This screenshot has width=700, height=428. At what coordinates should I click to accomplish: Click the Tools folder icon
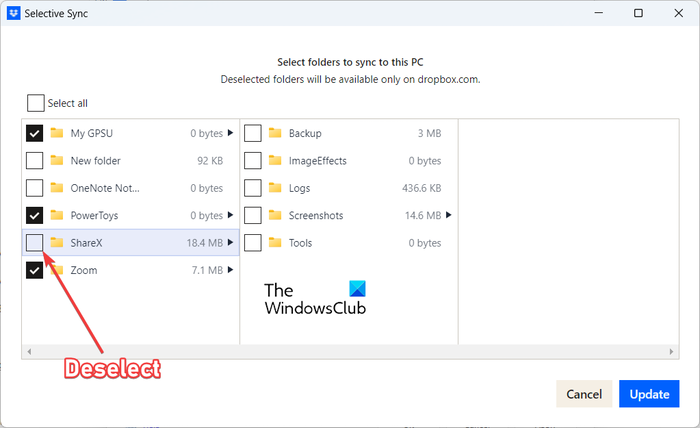point(275,242)
